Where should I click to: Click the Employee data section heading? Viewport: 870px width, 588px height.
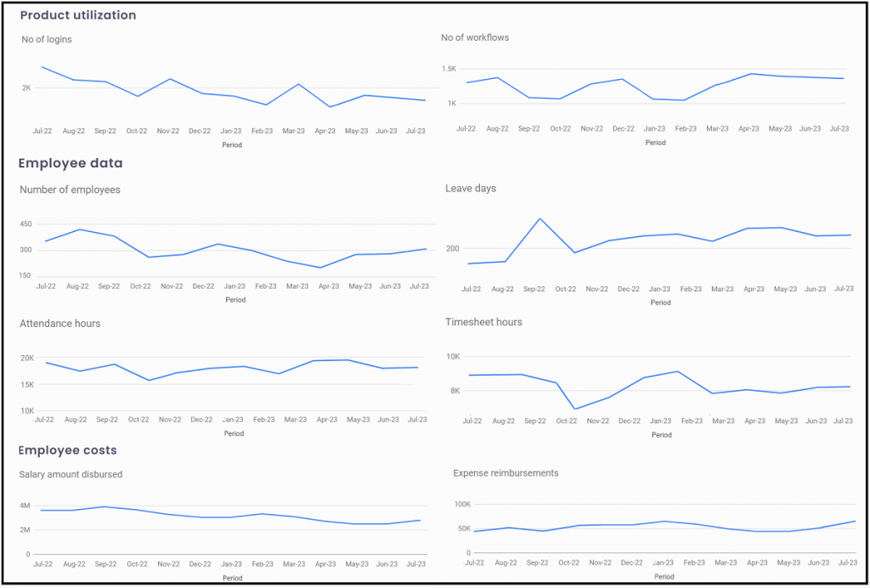(x=71, y=163)
